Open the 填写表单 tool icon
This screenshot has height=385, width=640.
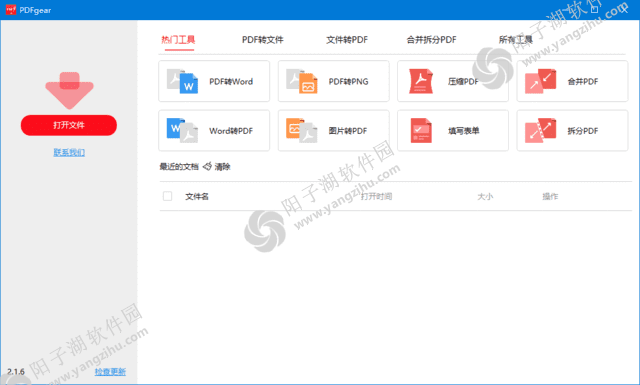(x=421, y=131)
